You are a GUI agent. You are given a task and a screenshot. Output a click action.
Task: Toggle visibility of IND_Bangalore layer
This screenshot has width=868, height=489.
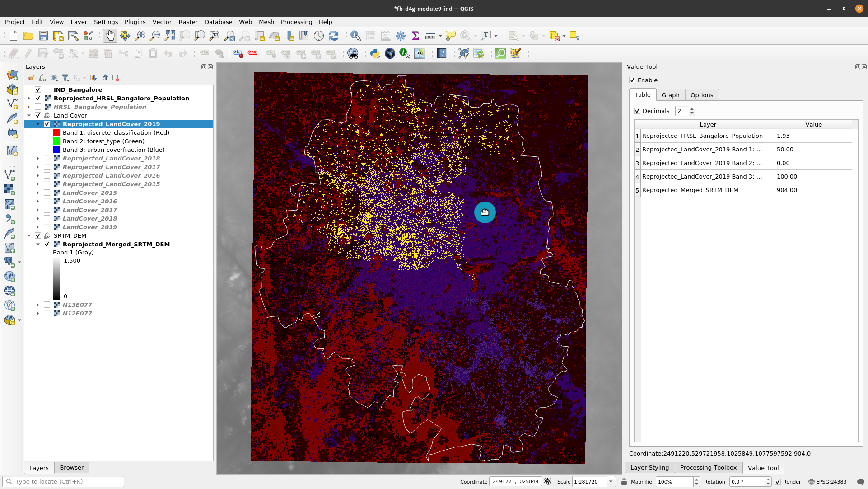pos(37,89)
